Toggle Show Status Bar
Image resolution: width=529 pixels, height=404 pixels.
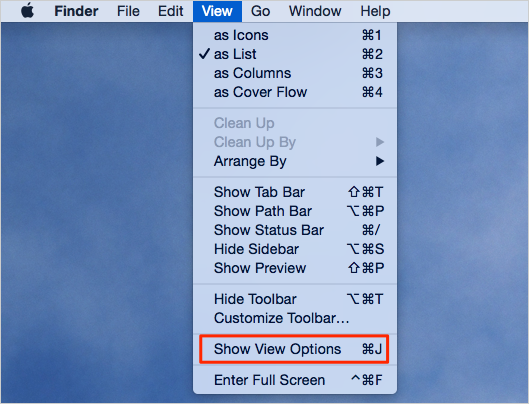point(295,230)
